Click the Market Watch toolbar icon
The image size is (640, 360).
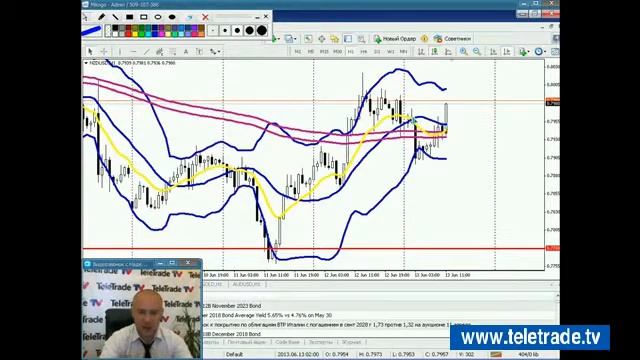(308, 39)
